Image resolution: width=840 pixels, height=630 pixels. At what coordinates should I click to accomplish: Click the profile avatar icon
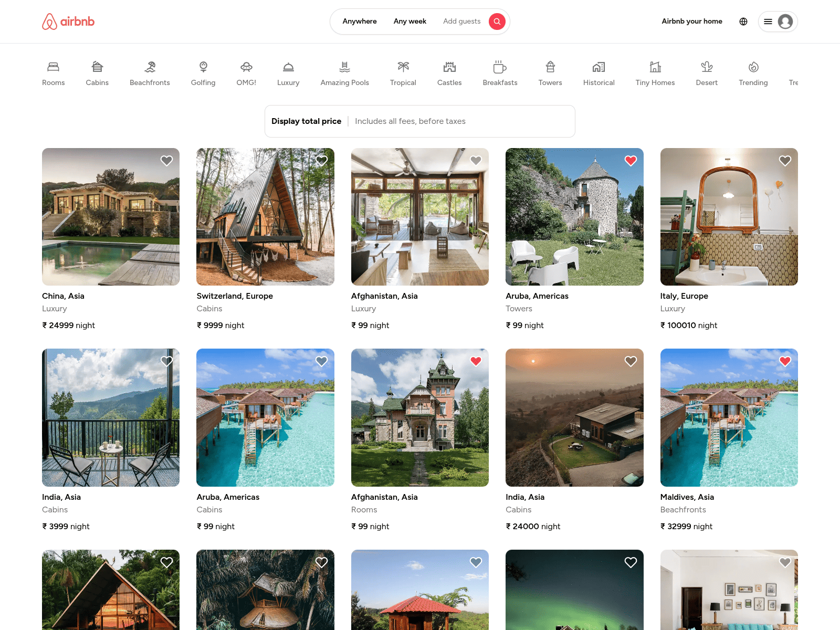coord(785,22)
